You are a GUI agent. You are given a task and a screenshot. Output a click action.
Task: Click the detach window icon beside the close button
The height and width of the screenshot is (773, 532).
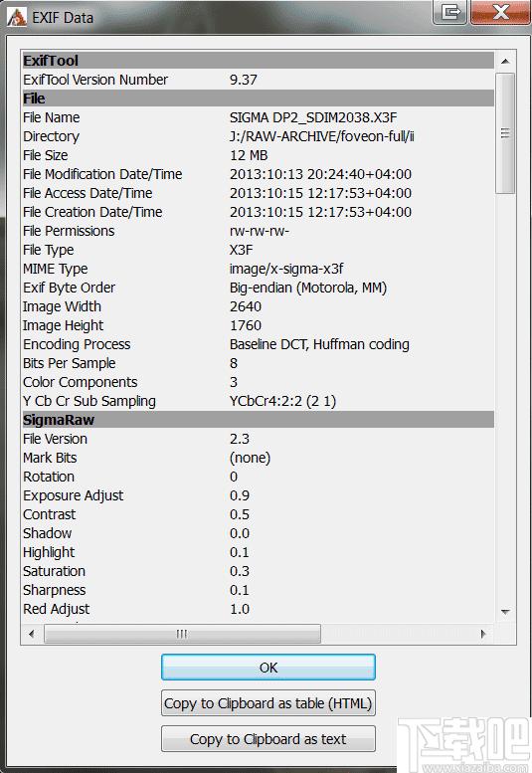450,12
